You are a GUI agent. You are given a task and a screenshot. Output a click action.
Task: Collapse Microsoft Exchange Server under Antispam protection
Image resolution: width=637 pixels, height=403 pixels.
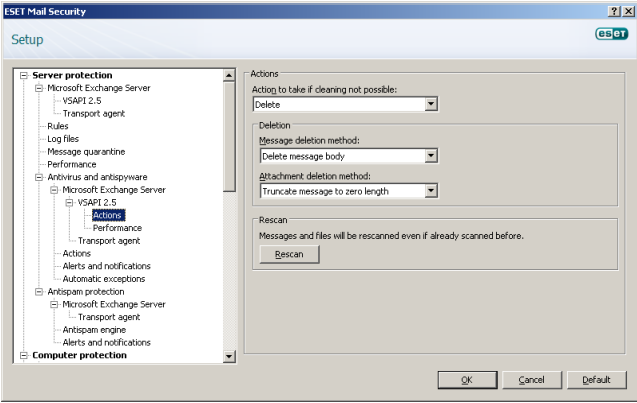coord(54,304)
